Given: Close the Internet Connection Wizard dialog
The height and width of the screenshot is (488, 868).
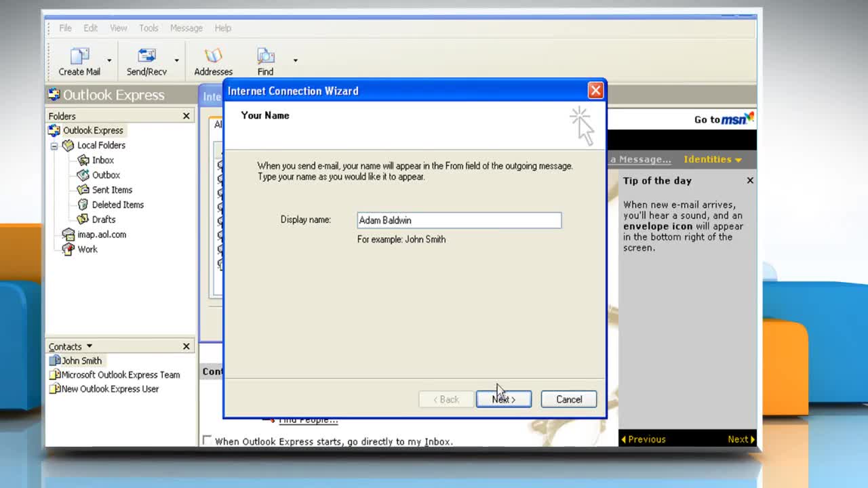Looking at the screenshot, I should (x=595, y=91).
